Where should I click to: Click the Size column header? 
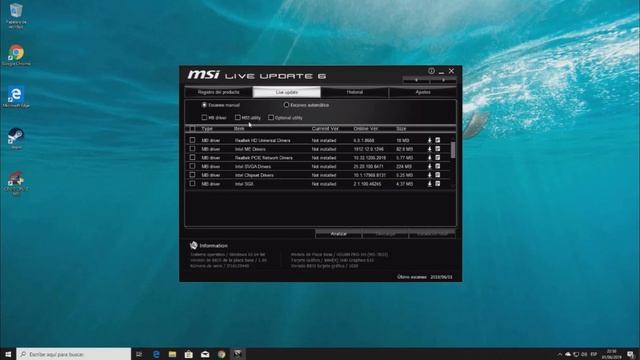pos(401,129)
